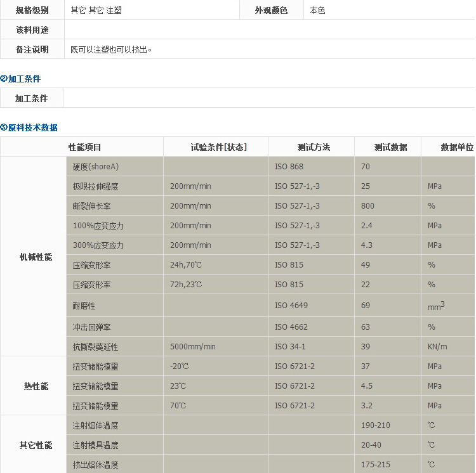Select compression set value 49
The height and width of the screenshot is (473, 476).
(366, 264)
